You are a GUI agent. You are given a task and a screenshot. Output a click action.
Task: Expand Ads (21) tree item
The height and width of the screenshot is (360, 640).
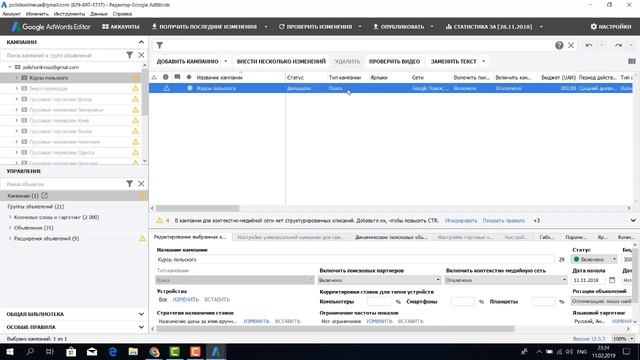pyautogui.click(x=10, y=228)
